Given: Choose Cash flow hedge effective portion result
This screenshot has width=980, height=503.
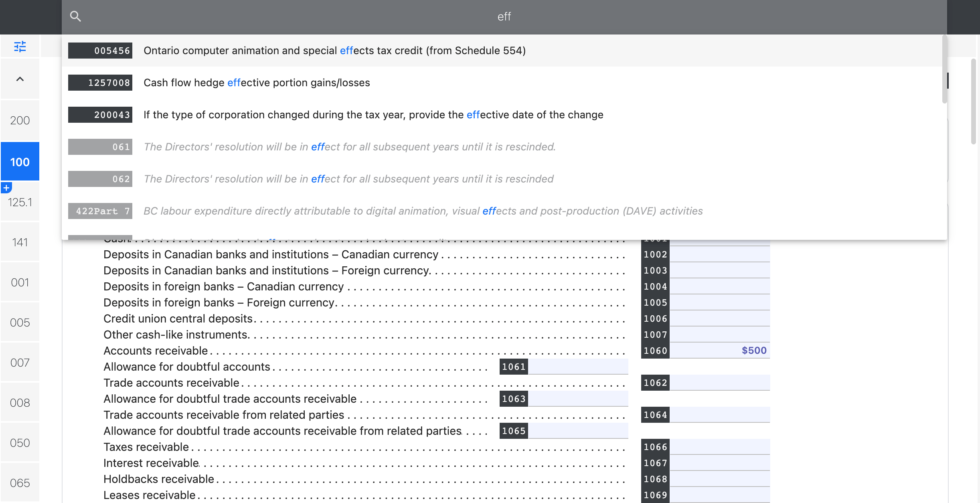Looking at the screenshot, I should [x=257, y=83].
